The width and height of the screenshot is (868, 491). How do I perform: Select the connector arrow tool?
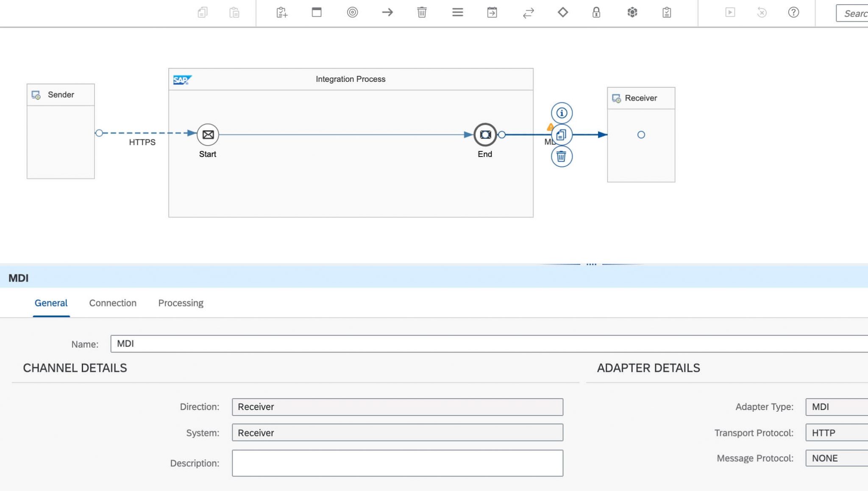pyautogui.click(x=387, y=13)
